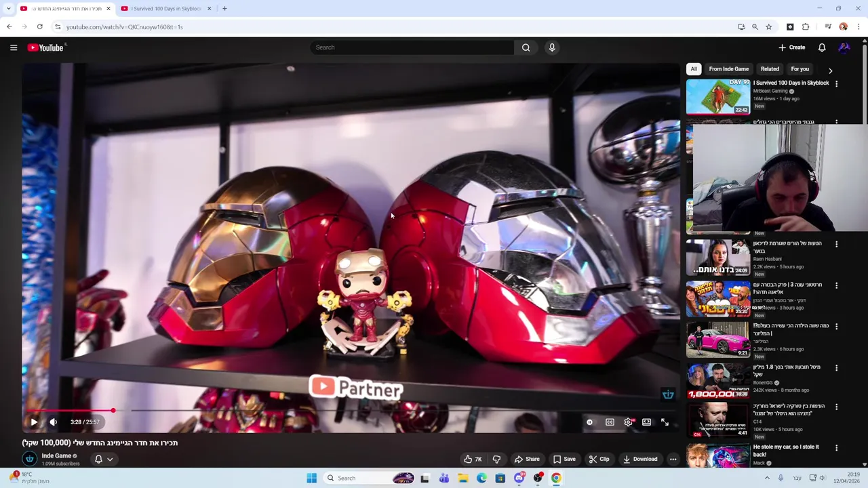This screenshot has width=868, height=488.
Task: Play the paused video
Action: click(34, 422)
